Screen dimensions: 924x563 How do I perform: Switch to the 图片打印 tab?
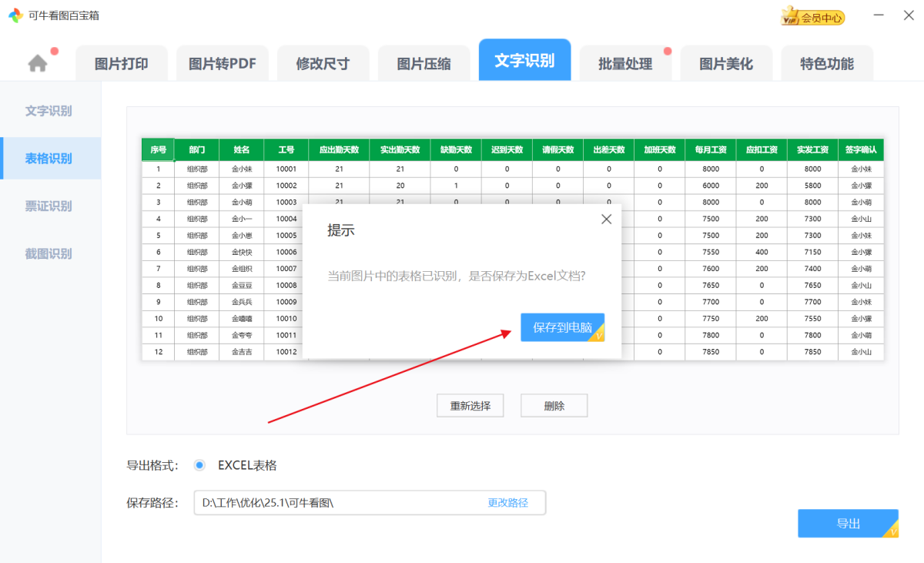[x=122, y=64]
